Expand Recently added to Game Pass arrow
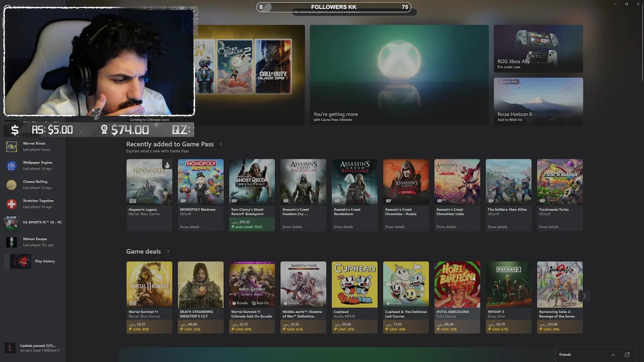The image size is (644, 362). pyautogui.click(x=220, y=144)
